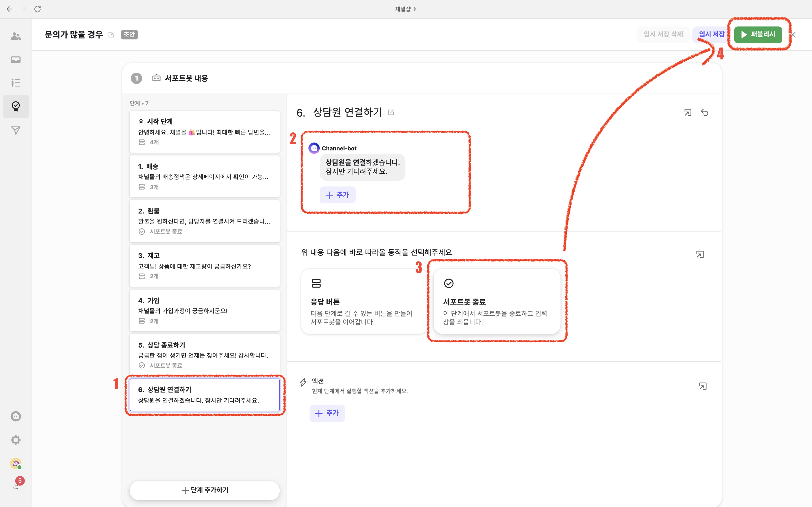
Task: Click 단계 추가하기 at the bottom
Action: (204, 490)
